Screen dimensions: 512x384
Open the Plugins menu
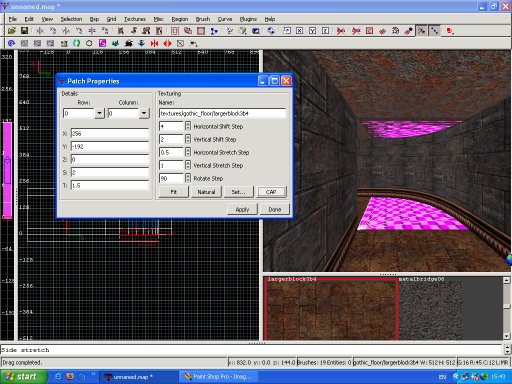tap(248, 19)
